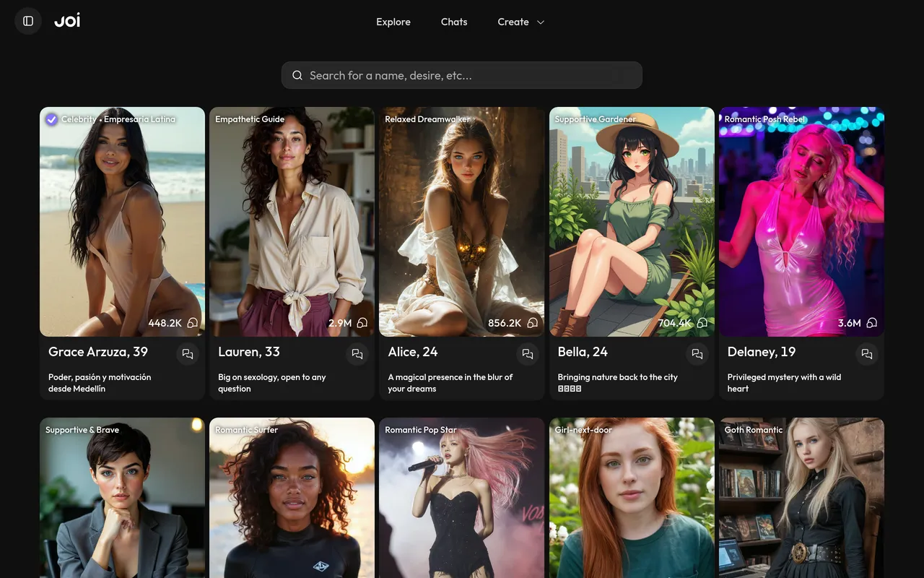
Task: Open Lauren's profile photo
Action: coord(292,222)
